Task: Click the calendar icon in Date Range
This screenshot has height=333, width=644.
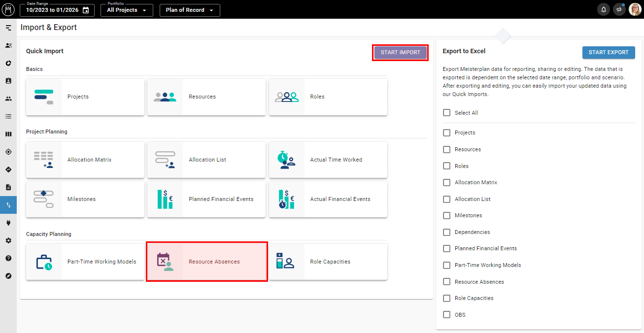Action: coord(86,10)
